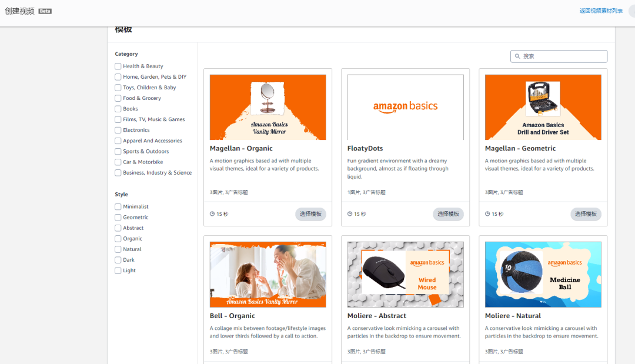The width and height of the screenshot is (635, 364).
Task: Click the FloatyDots template title
Action: point(365,149)
